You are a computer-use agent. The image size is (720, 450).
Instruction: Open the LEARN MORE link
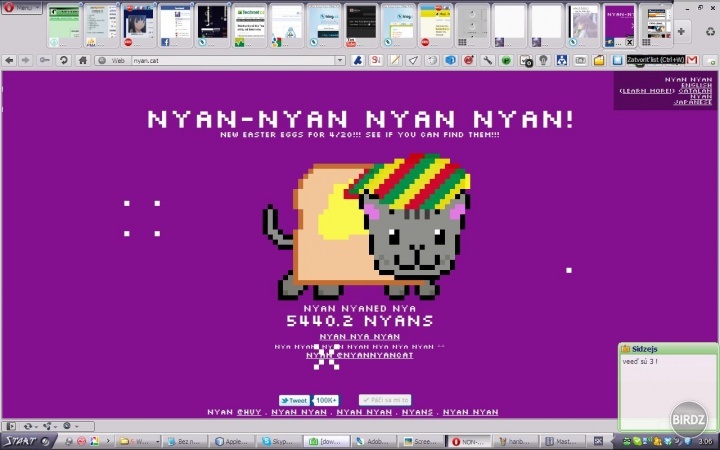(647, 91)
